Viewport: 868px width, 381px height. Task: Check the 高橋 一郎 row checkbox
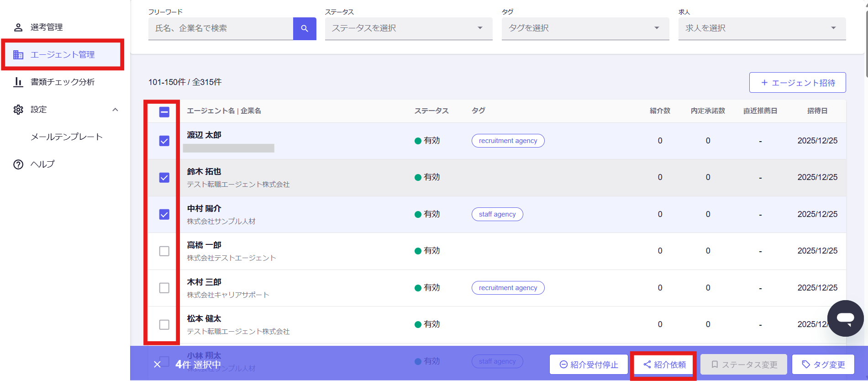pos(164,251)
